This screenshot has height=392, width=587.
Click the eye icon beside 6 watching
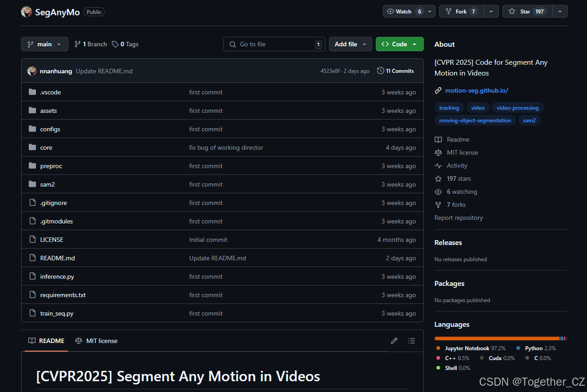click(438, 192)
